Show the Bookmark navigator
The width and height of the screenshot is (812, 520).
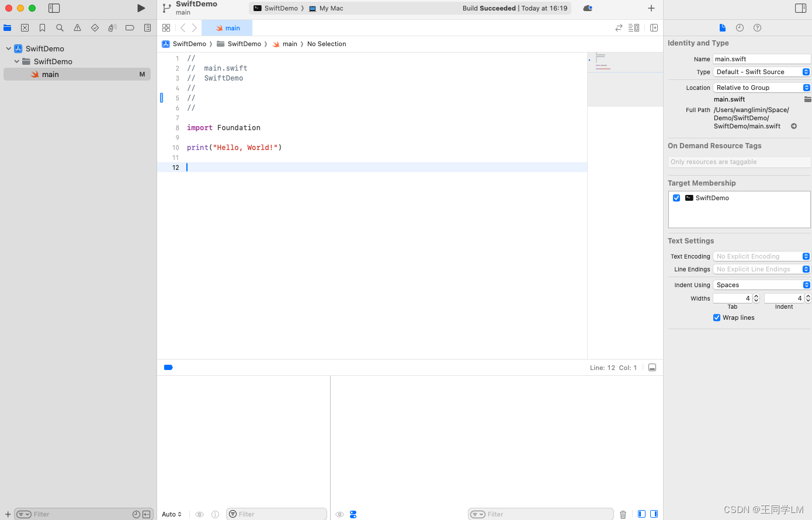click(x=42, y=27)
